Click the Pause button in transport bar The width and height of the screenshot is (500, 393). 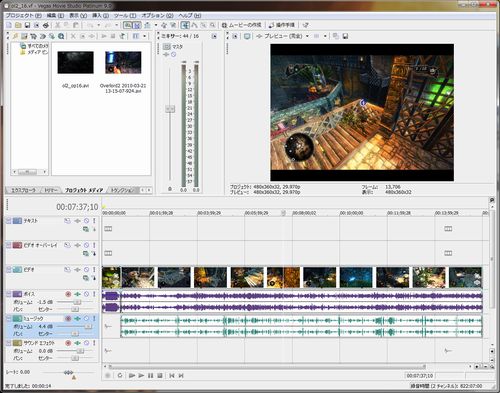(150, 376)
